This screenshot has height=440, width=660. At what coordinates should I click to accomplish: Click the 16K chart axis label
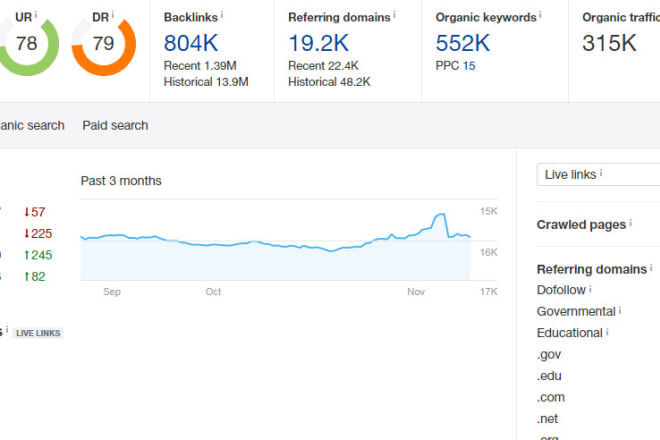[489, 252]
